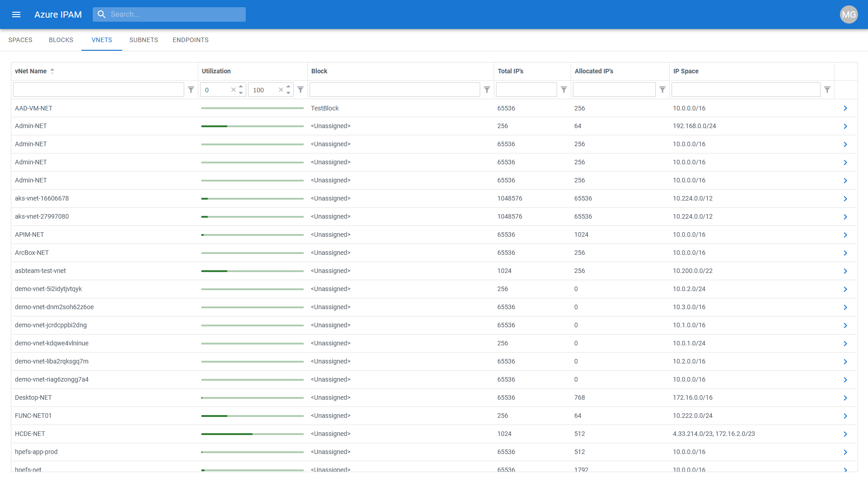868x483 pixels.
Task: Open the ENDPOINTS tab
Action: pos(191,40)
